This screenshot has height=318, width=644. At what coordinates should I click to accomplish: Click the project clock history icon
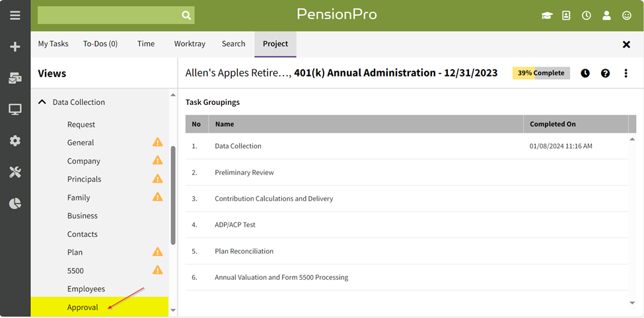tap(585, 73)
